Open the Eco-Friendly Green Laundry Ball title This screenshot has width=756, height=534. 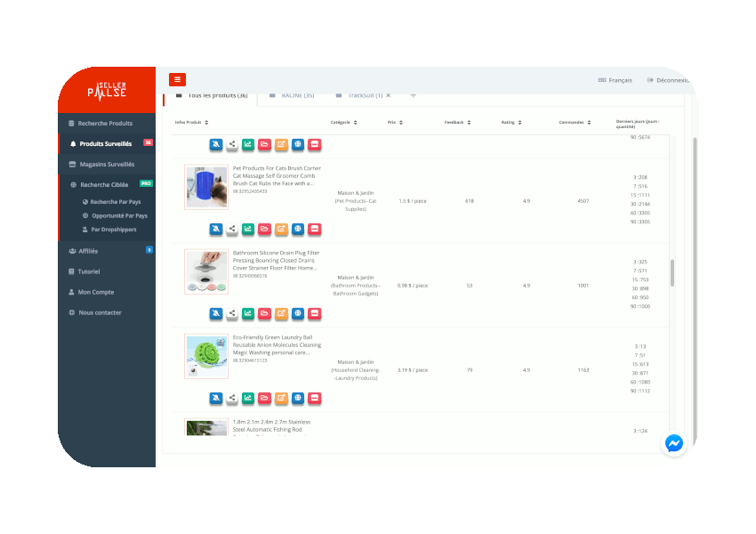click(277, 345)
